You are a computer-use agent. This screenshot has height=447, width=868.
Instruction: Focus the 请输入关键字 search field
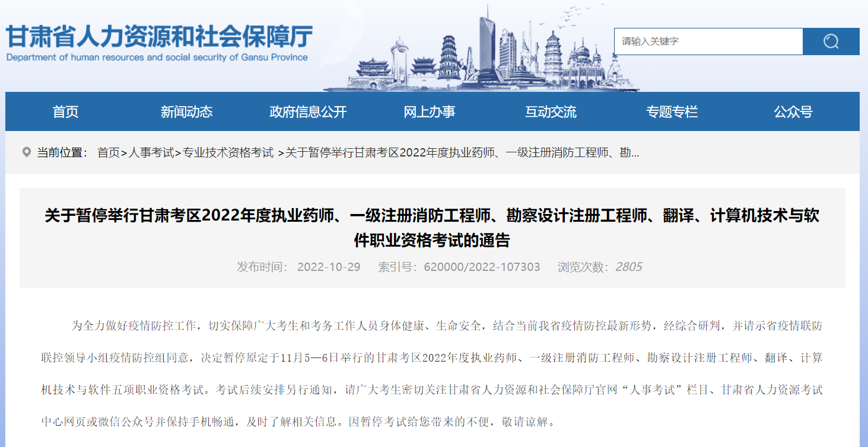(708, 41)
